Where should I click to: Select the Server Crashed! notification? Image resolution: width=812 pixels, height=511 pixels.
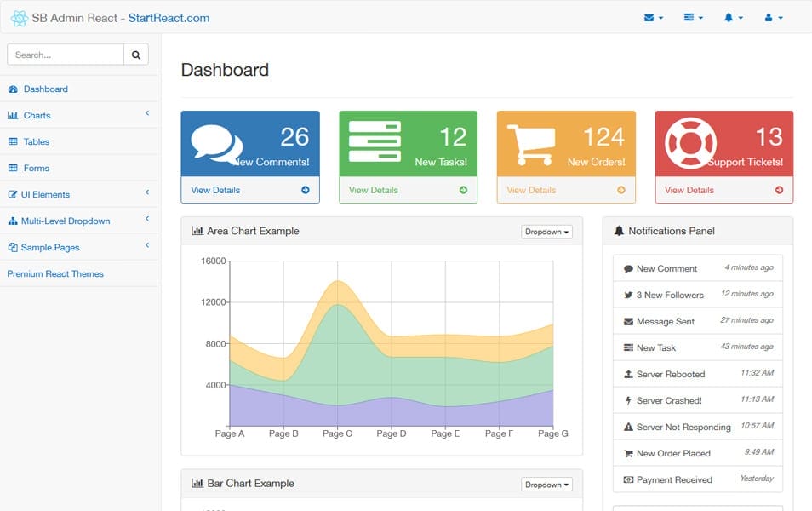669,400
